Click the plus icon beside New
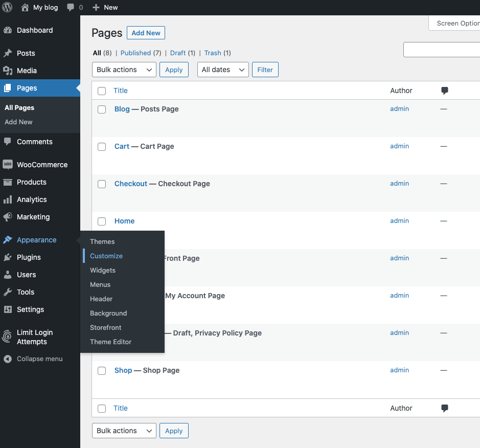Viewport: 480px width, 448px height. [96, 7]
